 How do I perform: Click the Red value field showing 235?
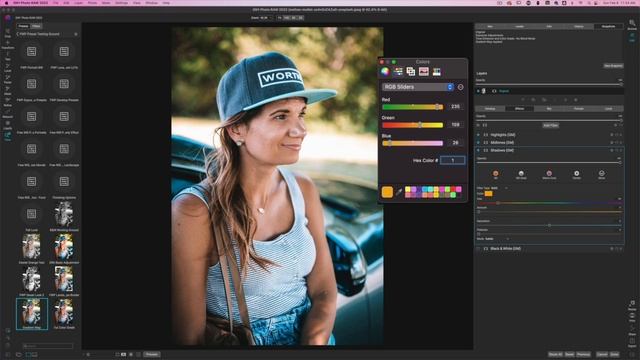455,107
